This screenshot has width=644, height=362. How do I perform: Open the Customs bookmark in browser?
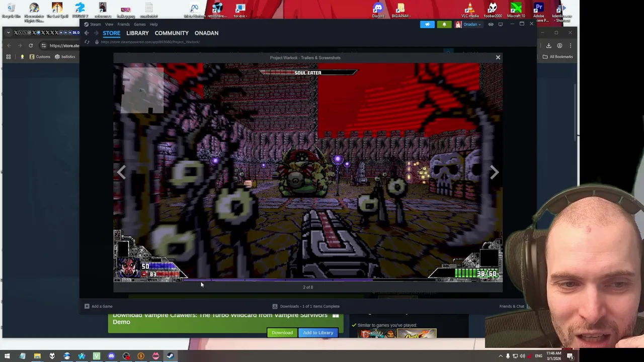(40, 57)
